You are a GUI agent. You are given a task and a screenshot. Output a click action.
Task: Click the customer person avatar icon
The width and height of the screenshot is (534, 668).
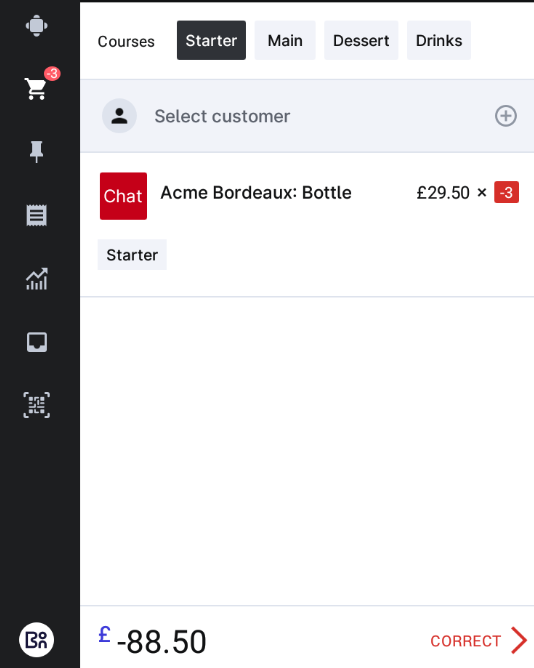pos(119,116)
